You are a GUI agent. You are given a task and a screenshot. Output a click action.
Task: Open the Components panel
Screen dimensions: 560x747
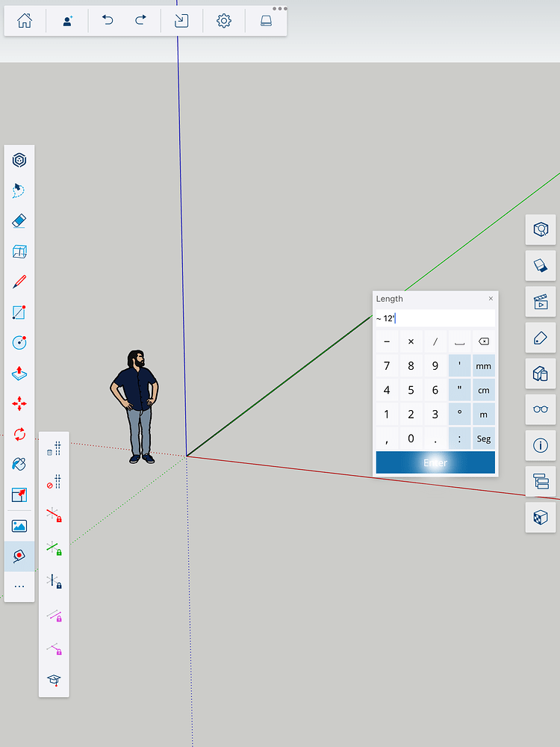click(x=541, y=373)
